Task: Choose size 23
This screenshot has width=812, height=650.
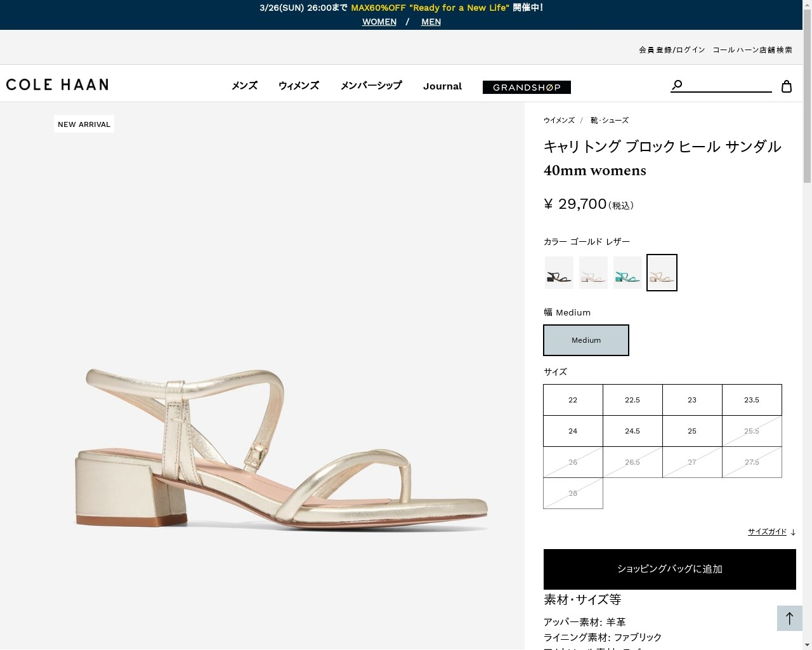Action: point(692,400)
